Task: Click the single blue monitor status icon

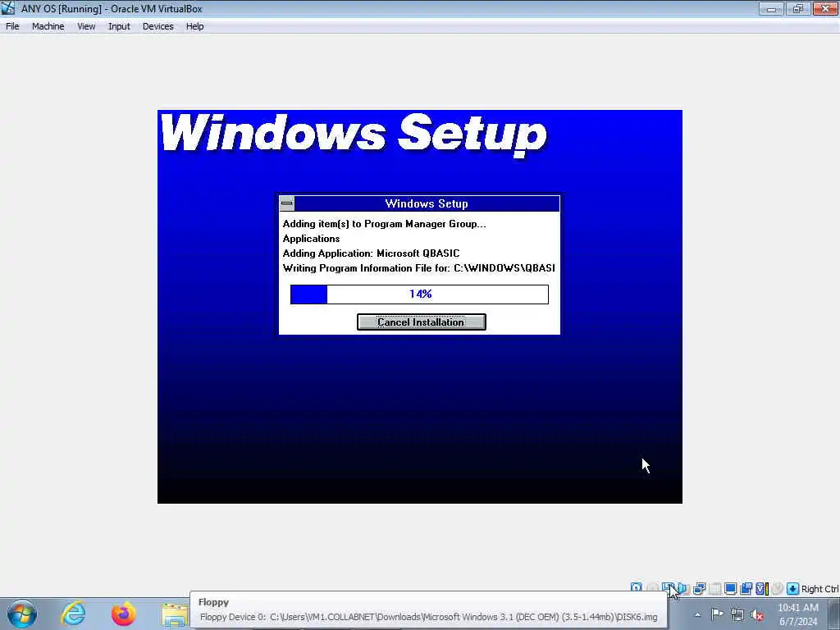Action: (730, 588)
